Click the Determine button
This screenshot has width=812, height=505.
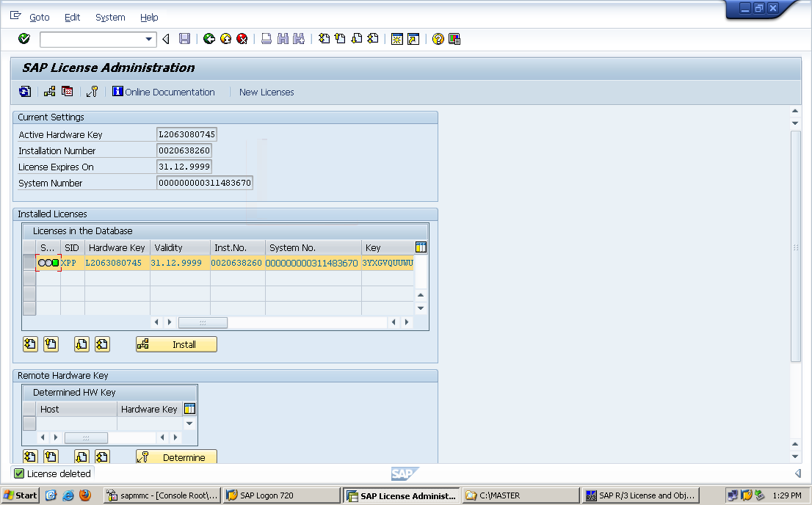(176, 457)
